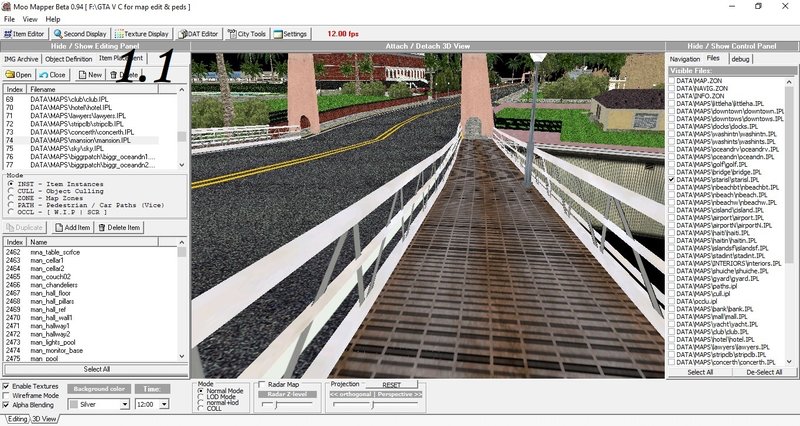Select OCCL W.I.P mode

coord(11,212)
